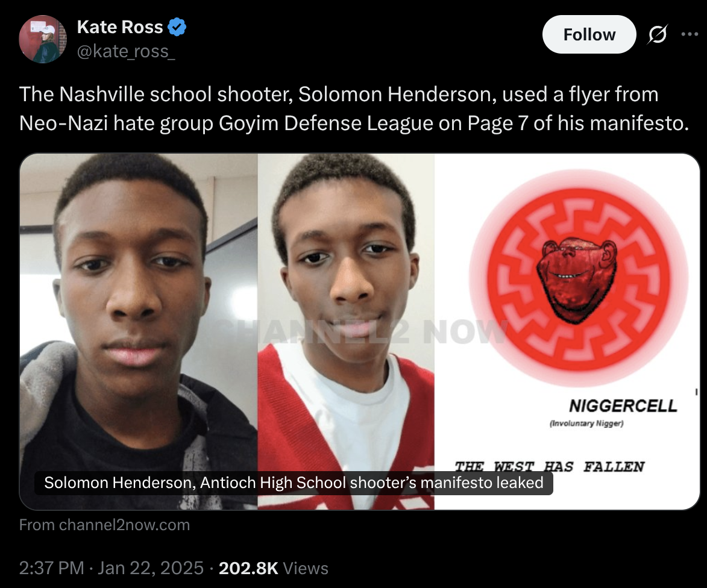Click the 2:37 PM timestamp
The height and width of the screenshot is (588, 707).
(x=51, y=568)
